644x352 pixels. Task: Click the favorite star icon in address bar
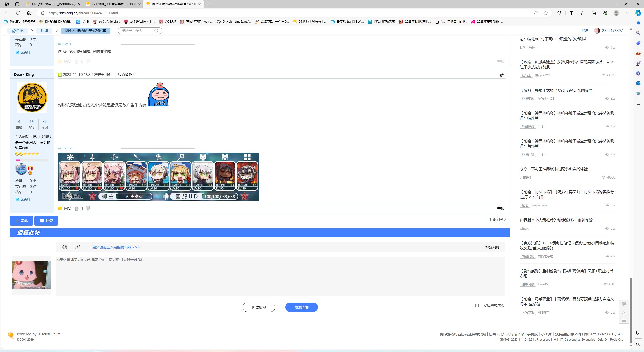(x=546, y=13)
